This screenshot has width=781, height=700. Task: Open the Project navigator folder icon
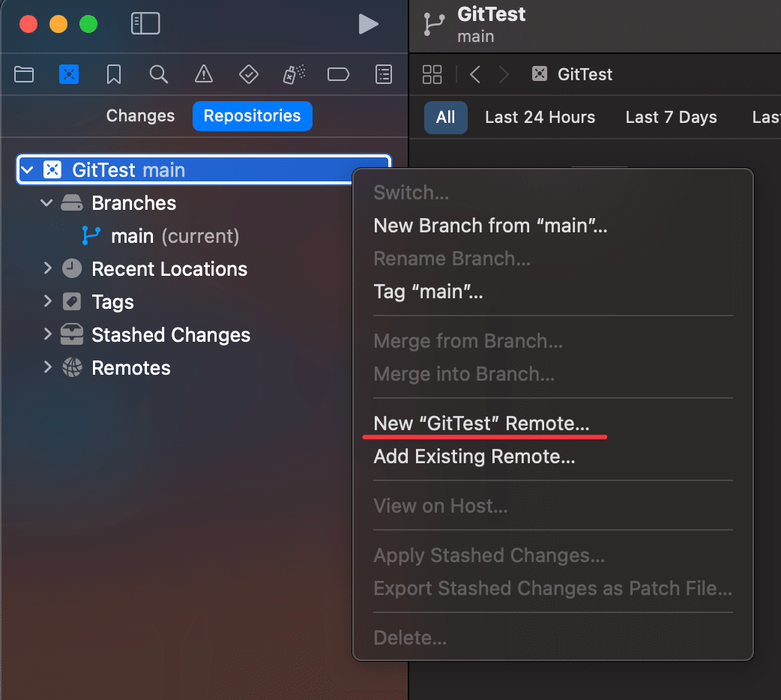tap(23, 74)
